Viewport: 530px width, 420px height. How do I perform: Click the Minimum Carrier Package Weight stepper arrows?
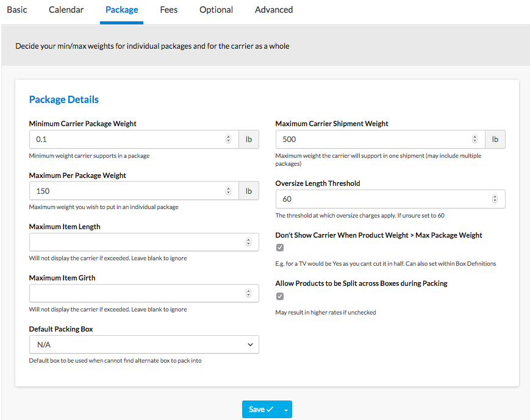(x=228, y=139)
